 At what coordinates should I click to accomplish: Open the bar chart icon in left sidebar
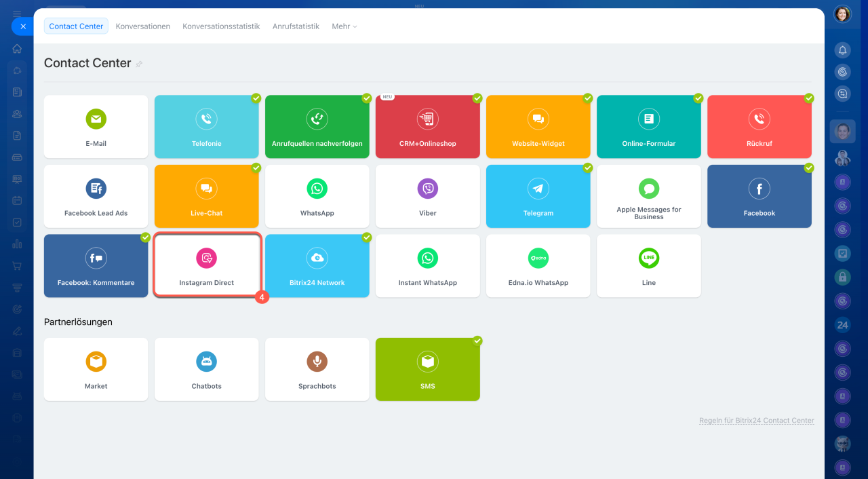[x=17, y=244]
